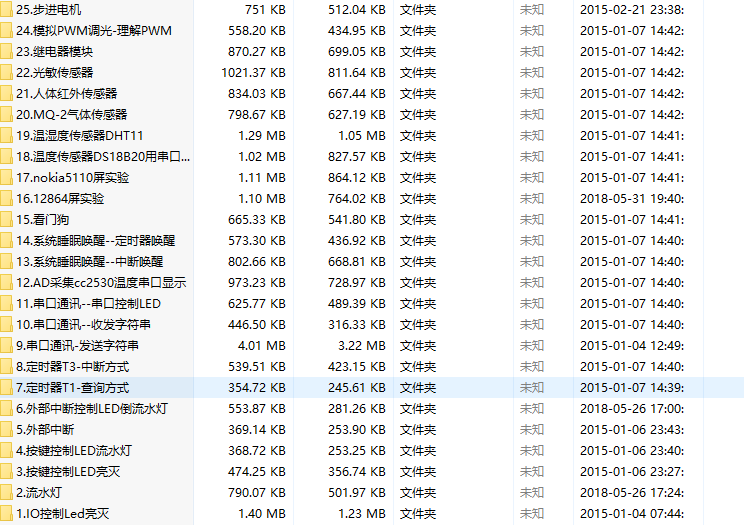Select the 16.12864屏实验 folder name
The width and height of the screenshot is (744, 525).
coord(60,198)
